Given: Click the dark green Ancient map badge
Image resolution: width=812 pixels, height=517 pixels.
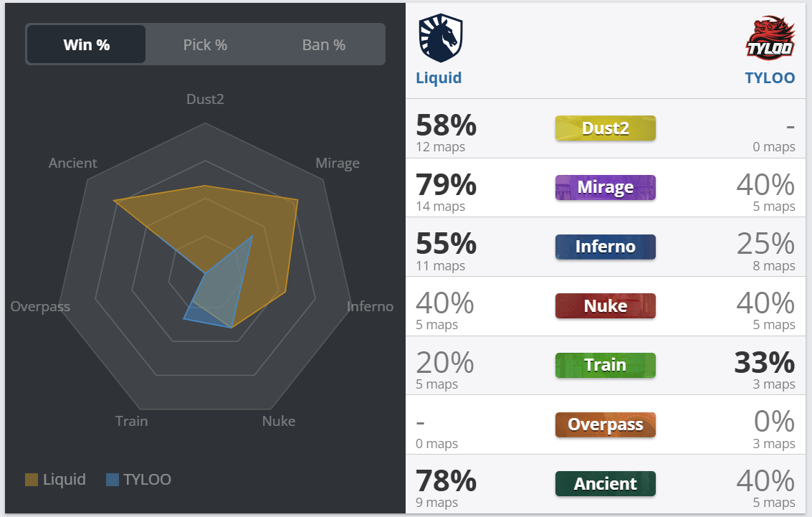Looking at the screenshot, I should tap(606, 484).
